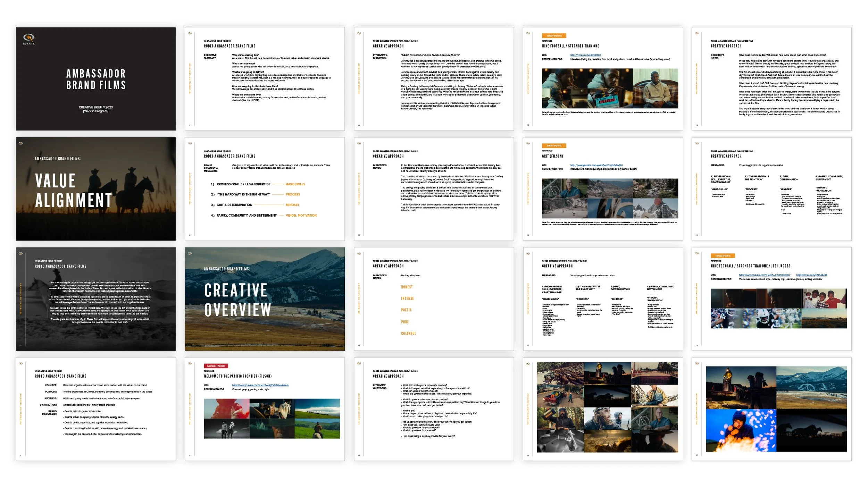
Task: Open the vimeo.com/672642494 link on the Josh Jacobs slide
Action: 811,275
